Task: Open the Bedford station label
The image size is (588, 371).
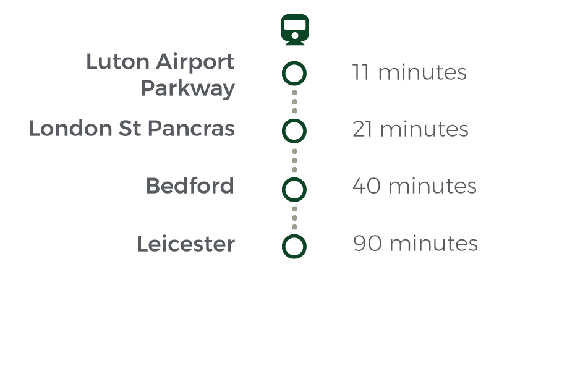Action: pos(190,185)
